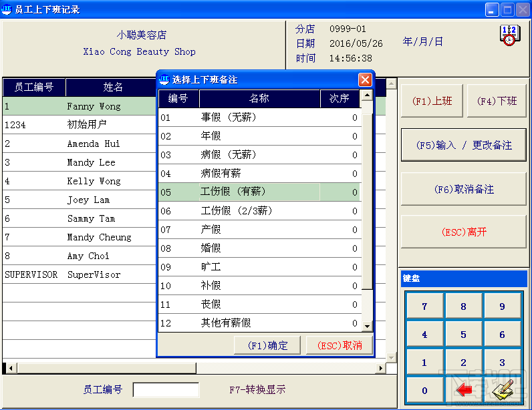Click the red backspace arrow on keypad

tap(463, 390)
